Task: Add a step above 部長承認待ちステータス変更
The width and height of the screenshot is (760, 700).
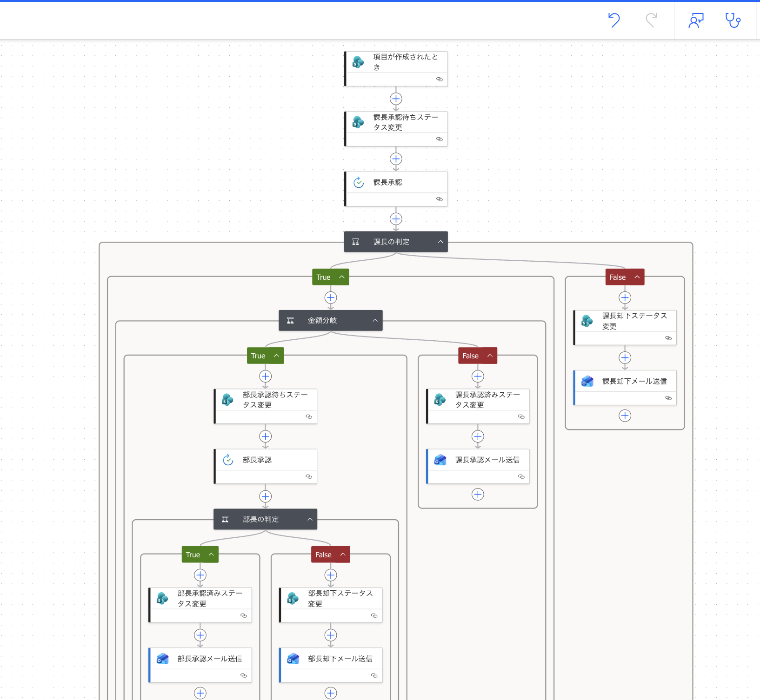Action: point(266,376)
